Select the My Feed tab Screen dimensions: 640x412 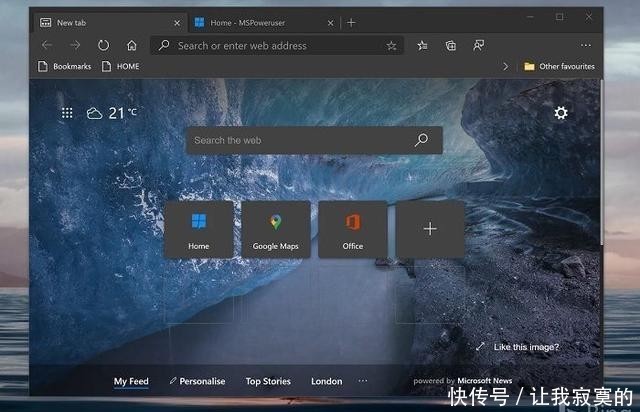pyautogui.click(x=131, y=381)
